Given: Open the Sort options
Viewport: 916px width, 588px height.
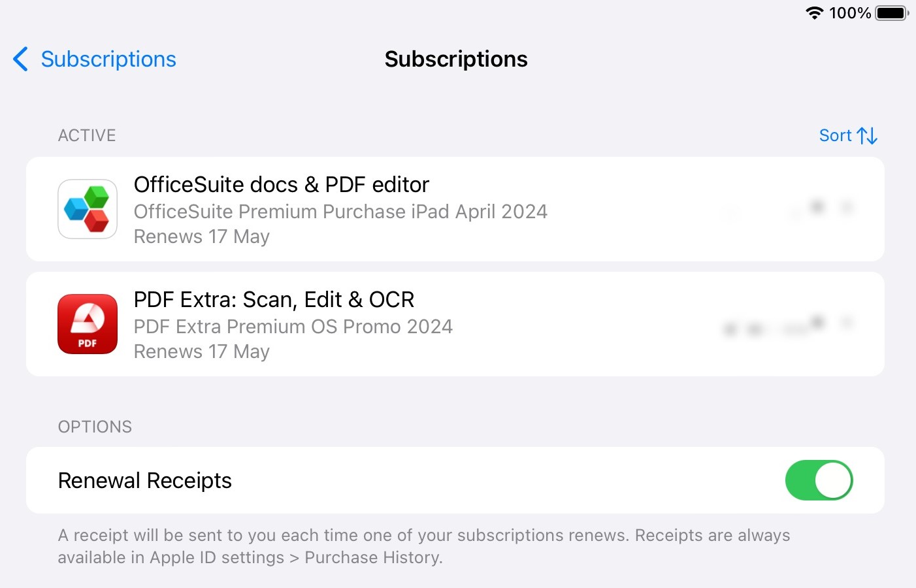Looking at the screenshot, I should [848, 136].
